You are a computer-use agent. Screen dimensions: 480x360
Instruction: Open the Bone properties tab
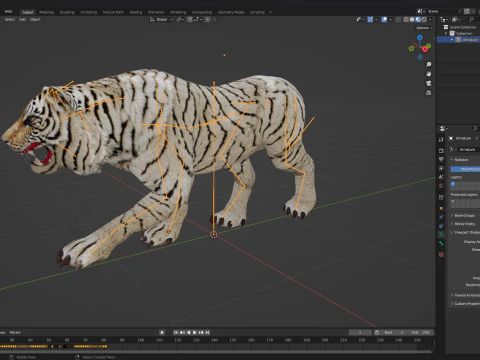pos(441,244)
